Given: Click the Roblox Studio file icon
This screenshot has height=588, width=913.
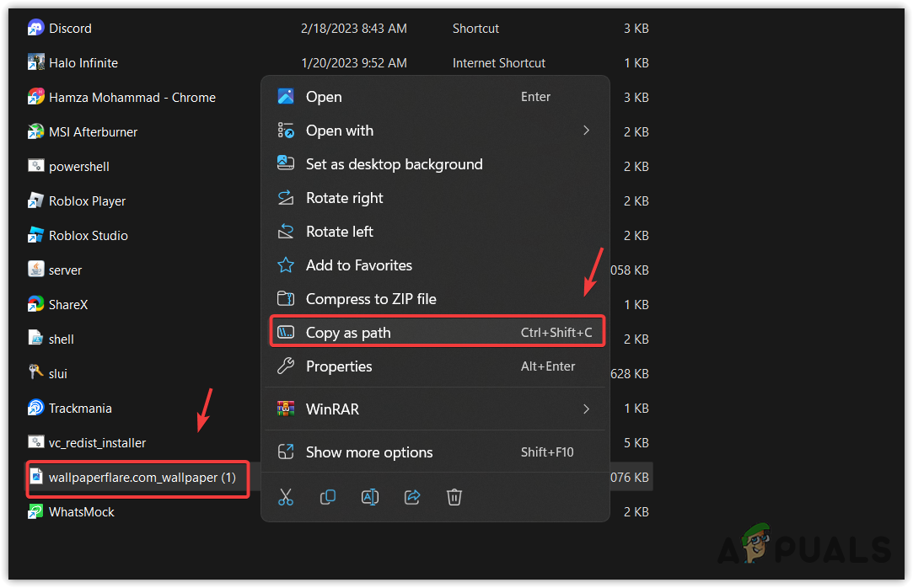Looking at the screenshot, I should tap(35, 235).
